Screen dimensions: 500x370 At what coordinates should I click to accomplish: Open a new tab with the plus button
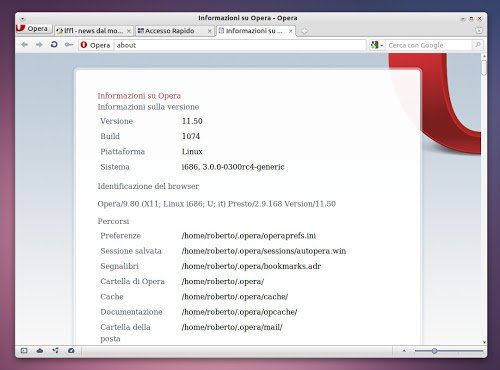point(304,31)
